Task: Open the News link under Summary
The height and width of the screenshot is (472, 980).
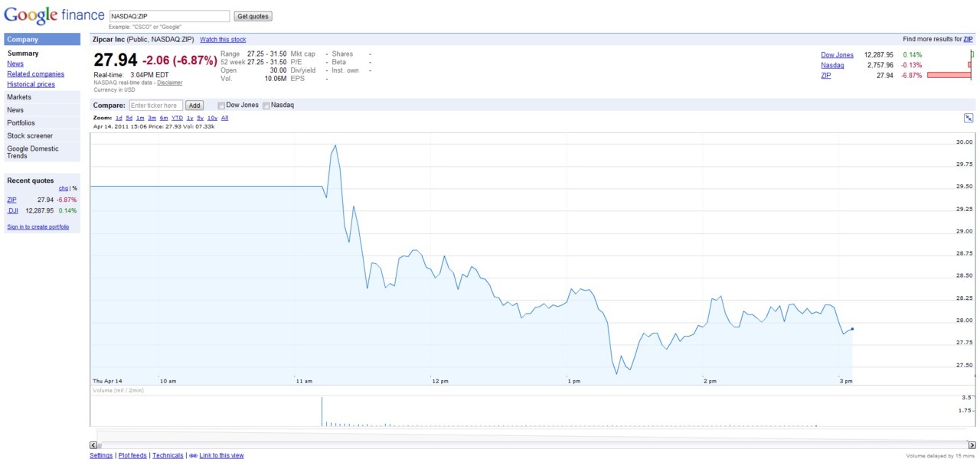Action: click(15, 63)
